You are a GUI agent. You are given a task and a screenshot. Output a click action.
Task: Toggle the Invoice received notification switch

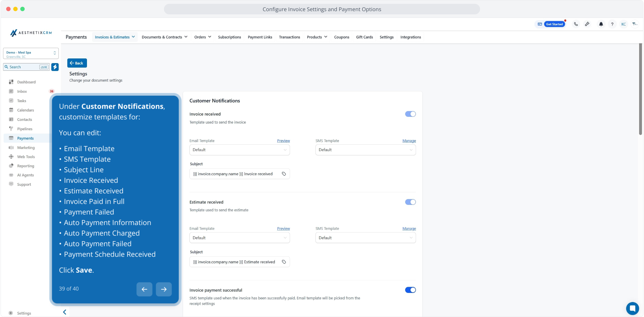410,114
